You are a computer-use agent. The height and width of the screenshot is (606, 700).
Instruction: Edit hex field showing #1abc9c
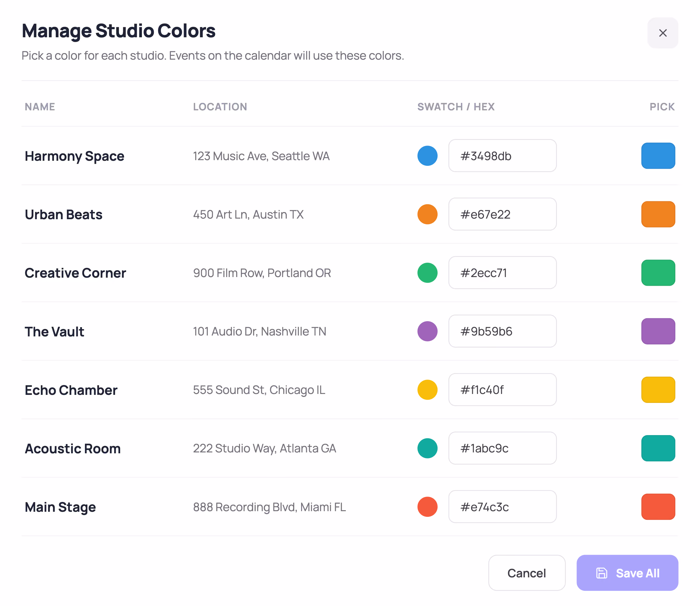502,448
